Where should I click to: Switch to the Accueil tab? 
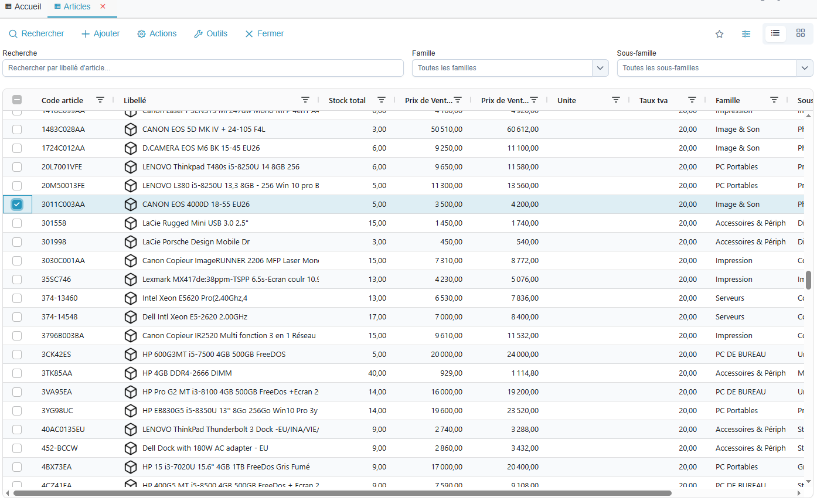click(x=23, y=7)
